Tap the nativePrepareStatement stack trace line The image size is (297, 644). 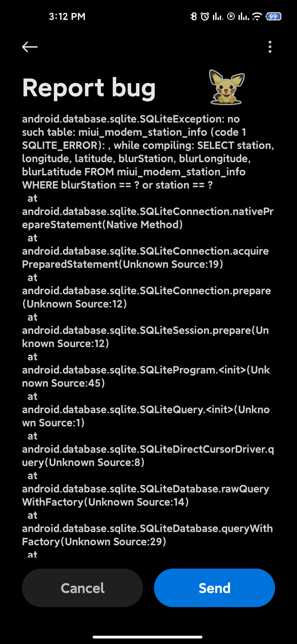coord(148,218)
